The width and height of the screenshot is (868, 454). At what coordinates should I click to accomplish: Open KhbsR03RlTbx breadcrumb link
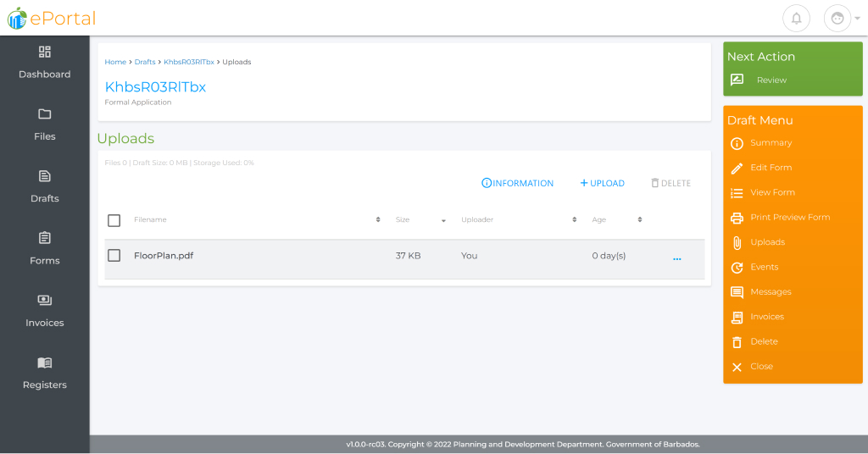(x=189, y=62)
